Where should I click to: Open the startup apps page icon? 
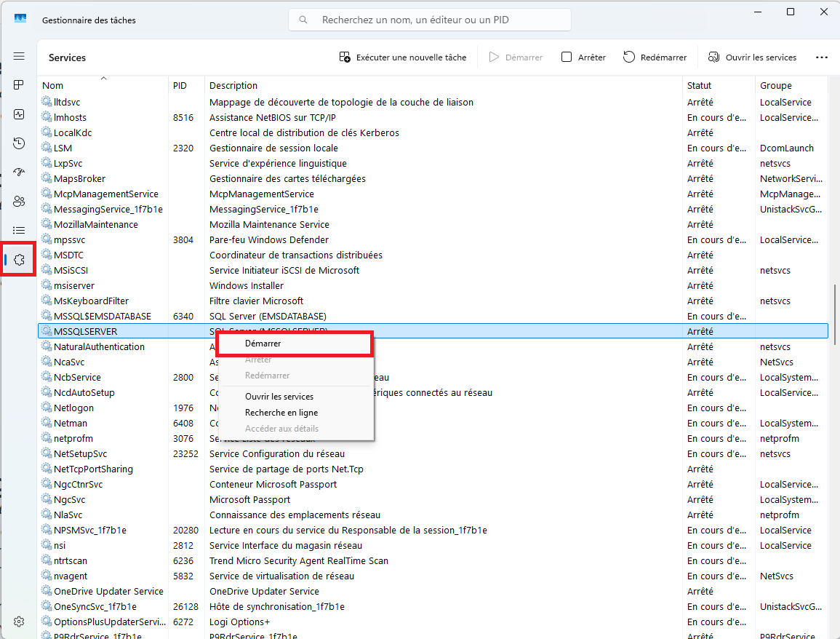19,172
